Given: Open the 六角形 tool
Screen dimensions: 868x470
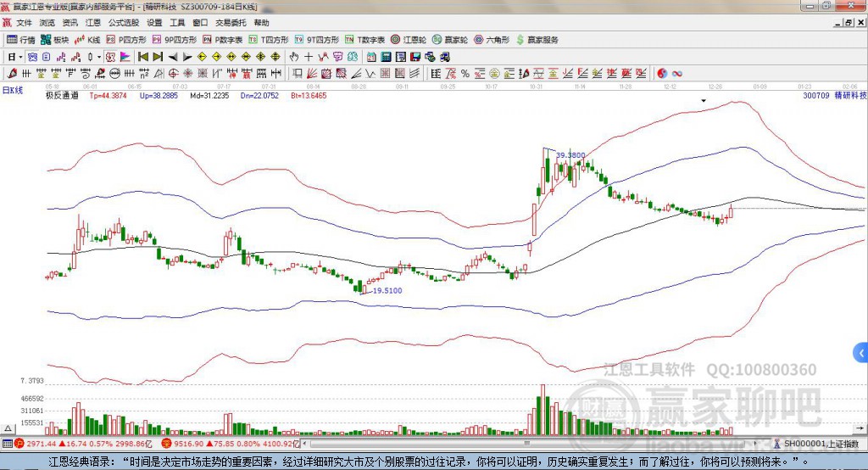Looking at the screenshot, I should 492,40.
